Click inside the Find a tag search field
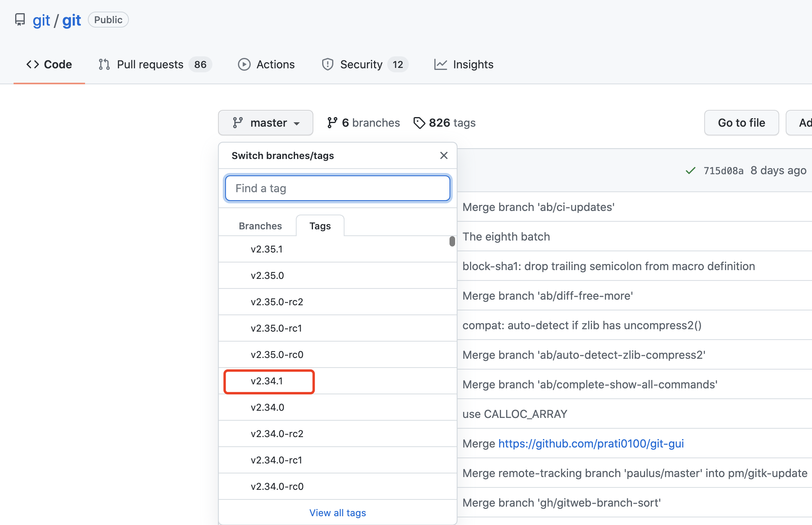 coord(337,188)
